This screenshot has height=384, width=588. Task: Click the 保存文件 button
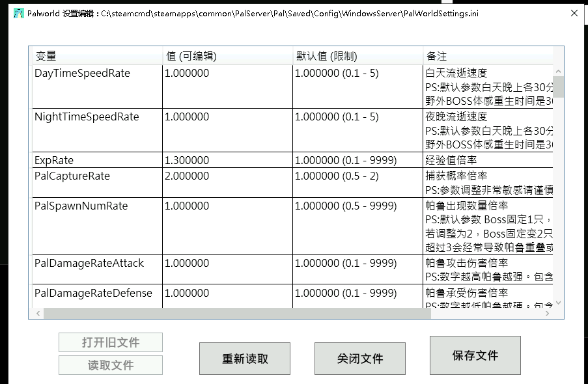click(475, 355)
